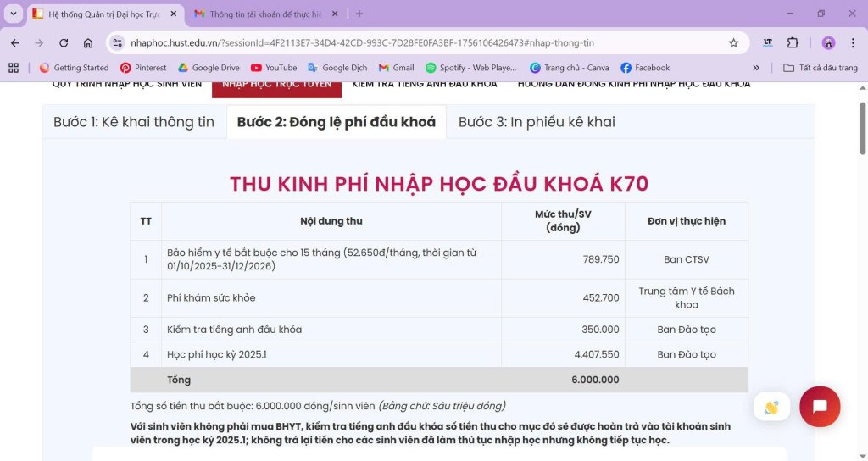This screenshot has width=868, height=461.
Task: Reload the current page
Action: pos(64,42)
